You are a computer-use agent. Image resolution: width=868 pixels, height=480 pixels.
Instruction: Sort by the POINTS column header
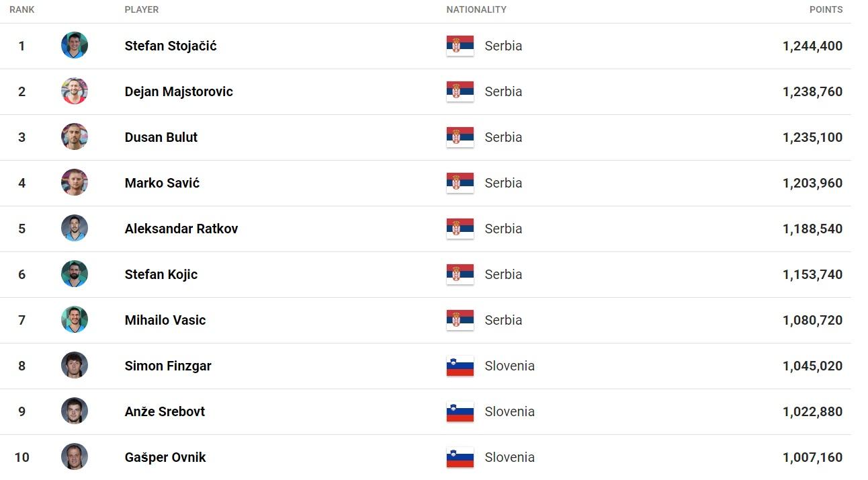pyautogui.click(x=826, y=9)
